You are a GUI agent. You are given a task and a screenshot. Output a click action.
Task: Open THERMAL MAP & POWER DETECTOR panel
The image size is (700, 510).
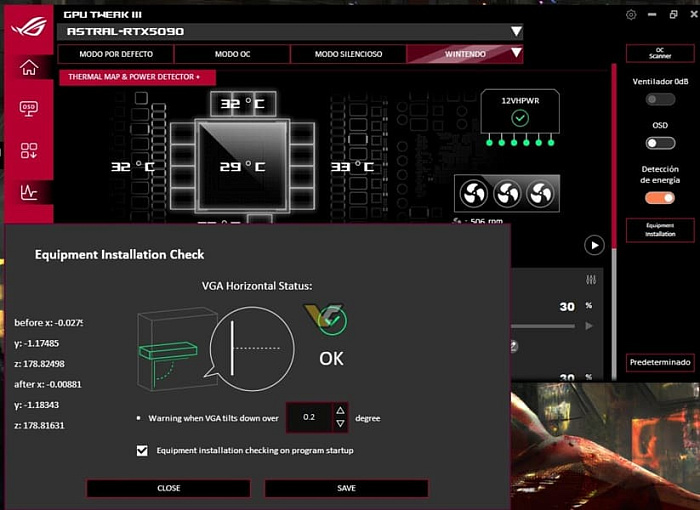coord(138,77)
